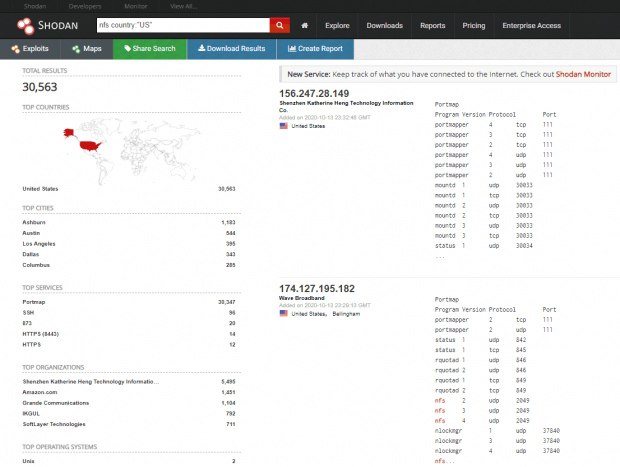Screen dimensions: 620x467
Task: Click the US flag under 174.127.195.182
Action: point(284,313)
